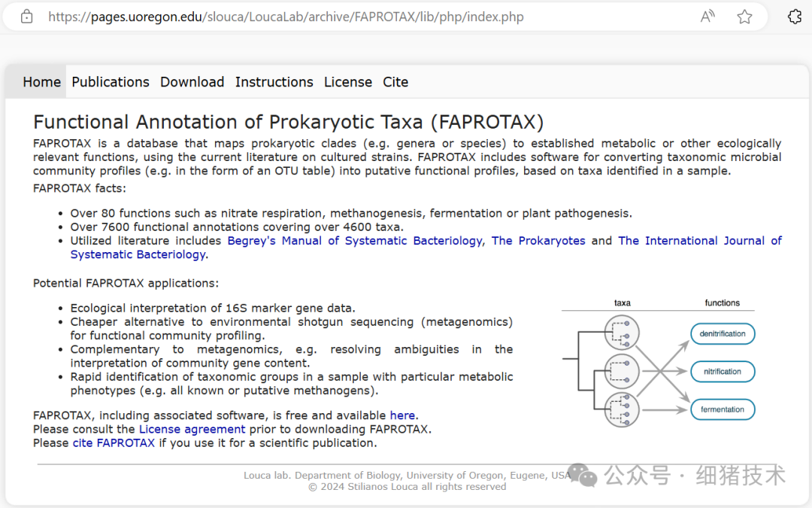
Task: Click the nitrification box in the diagram
Action: 723,371
